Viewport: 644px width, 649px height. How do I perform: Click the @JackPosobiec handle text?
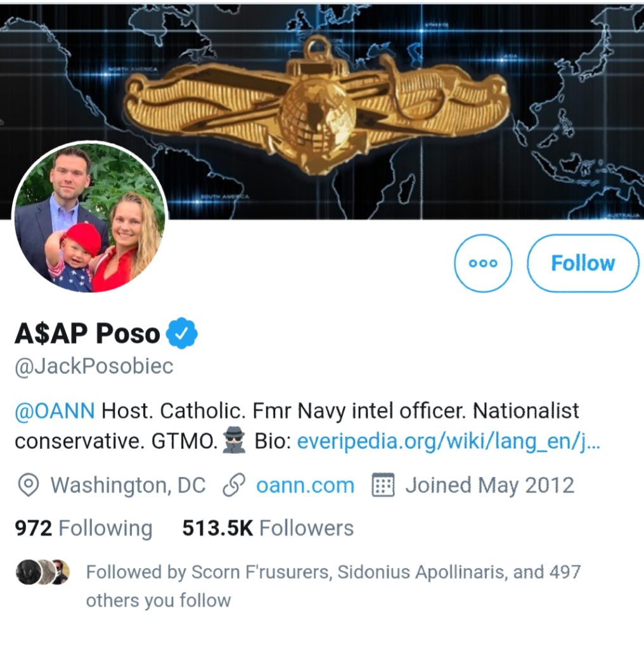(x=94, y=366)
